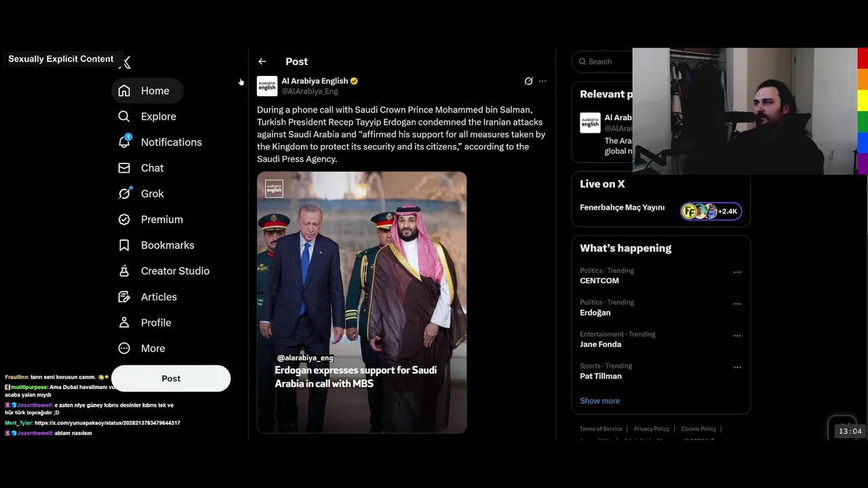Screen dimensions: 868x488
Task: Open Articles label in sidebar
Action: 159,297
